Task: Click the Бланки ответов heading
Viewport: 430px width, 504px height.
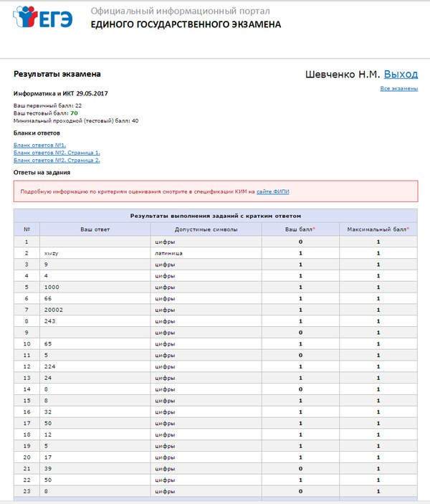Action: point(37,133)
